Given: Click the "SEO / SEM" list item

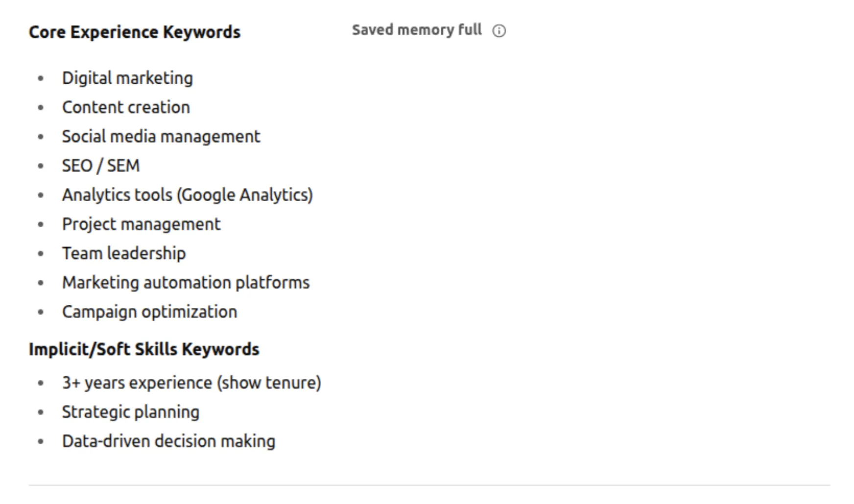Looking at the screenshot, I should 101,166.
